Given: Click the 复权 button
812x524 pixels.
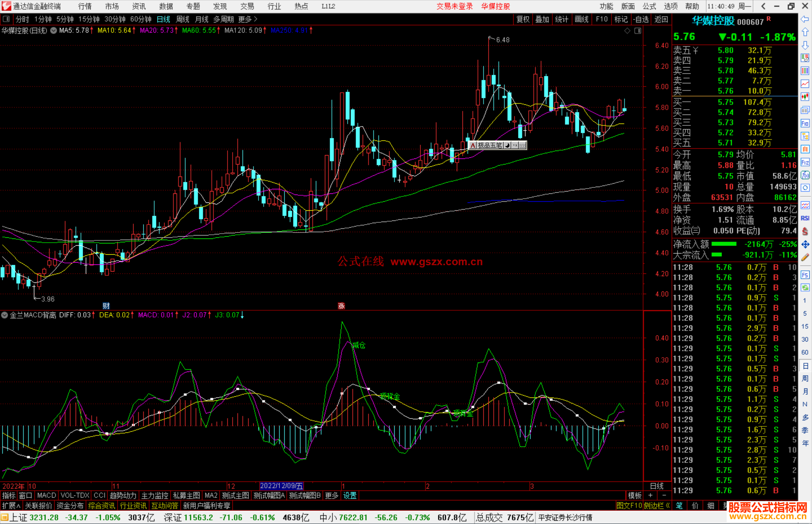Looking at the screenshot, I should click(x=523, y=19).
